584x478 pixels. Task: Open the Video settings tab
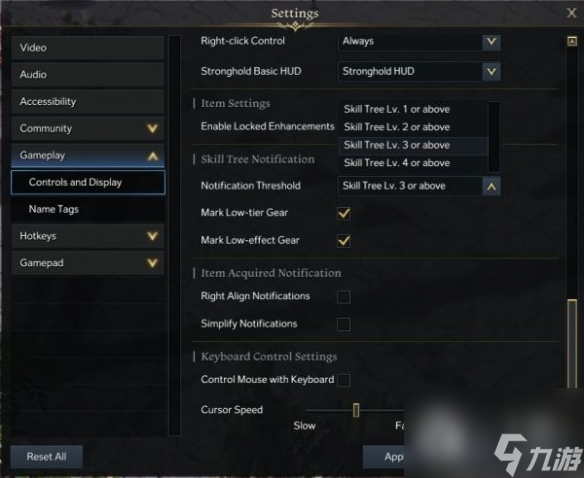coord(88,48)
